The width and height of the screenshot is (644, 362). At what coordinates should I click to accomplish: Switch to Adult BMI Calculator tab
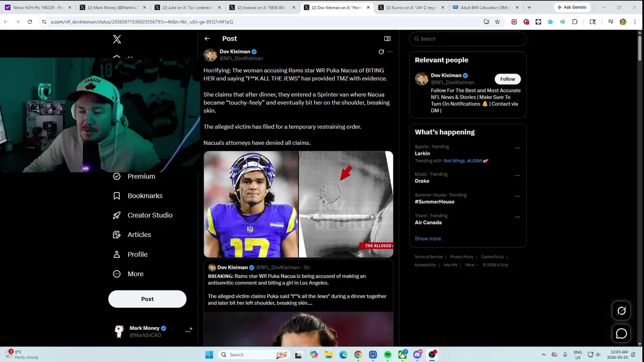pos(485,8)
